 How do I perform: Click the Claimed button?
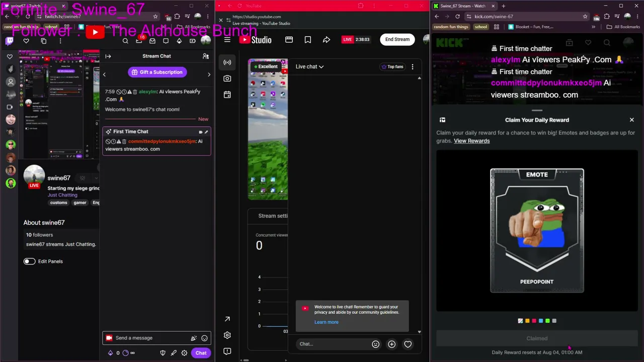tap(537, 338)
